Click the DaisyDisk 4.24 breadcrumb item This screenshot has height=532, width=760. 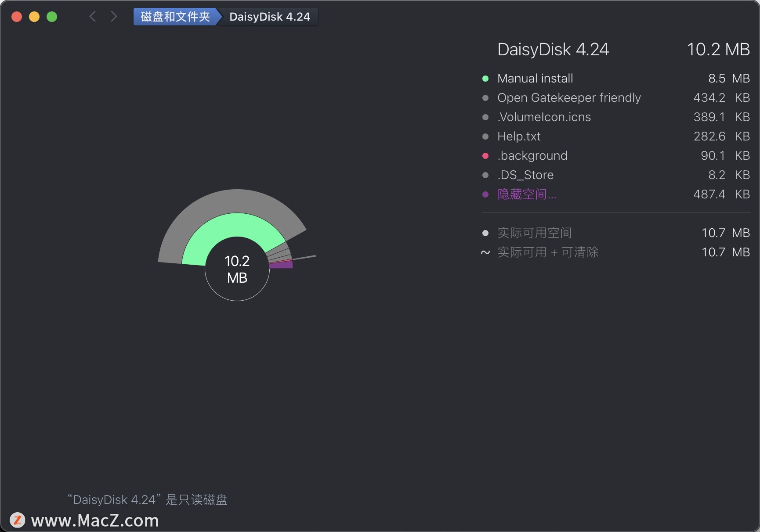tap(269, 17)
